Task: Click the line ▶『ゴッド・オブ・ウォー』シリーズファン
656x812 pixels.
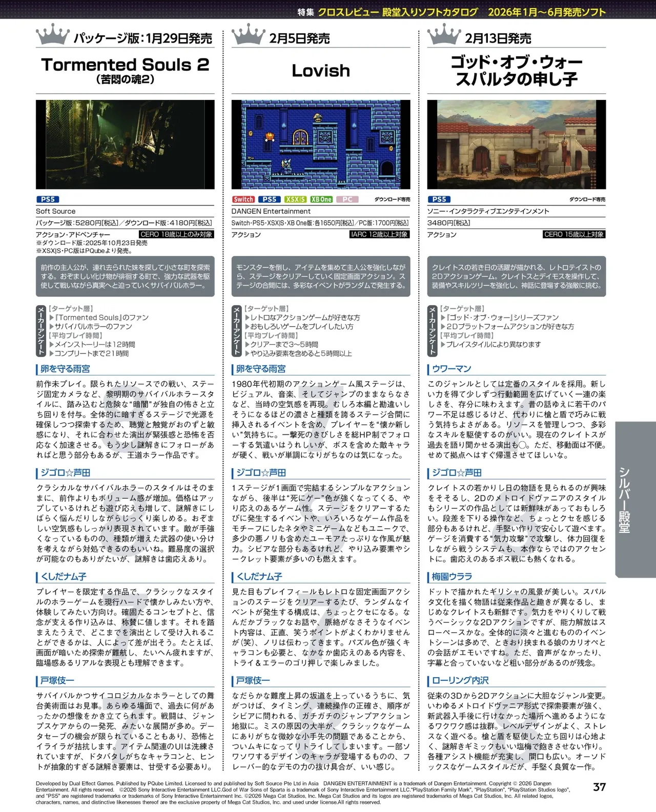Action: 500,318
